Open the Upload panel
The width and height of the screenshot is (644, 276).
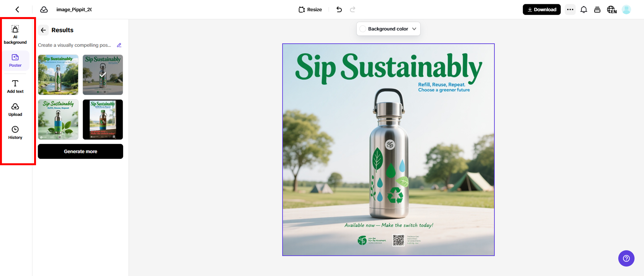[15, 109]
